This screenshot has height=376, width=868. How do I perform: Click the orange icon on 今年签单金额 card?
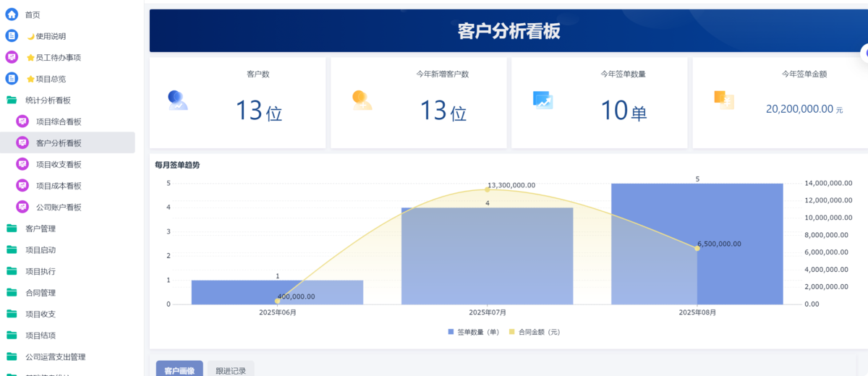(724, 100)
